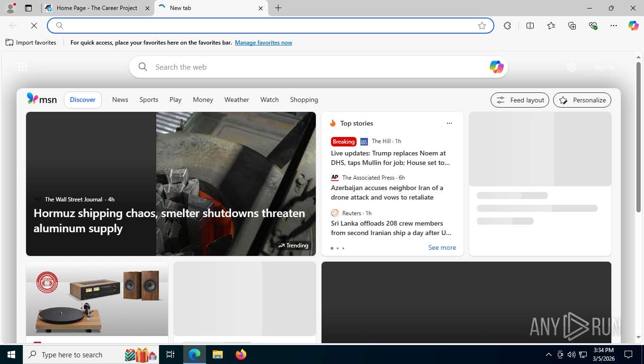Read the Sri Lanka offloads crew story
The height and width of the screenshot is (364, 644).
(x=391, y=228)
